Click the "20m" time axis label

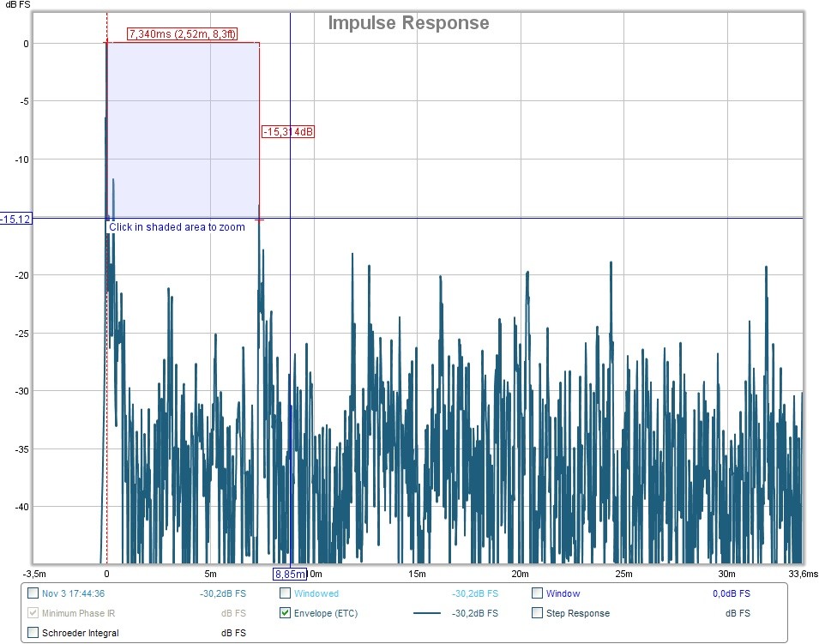(x=521, y=574)
